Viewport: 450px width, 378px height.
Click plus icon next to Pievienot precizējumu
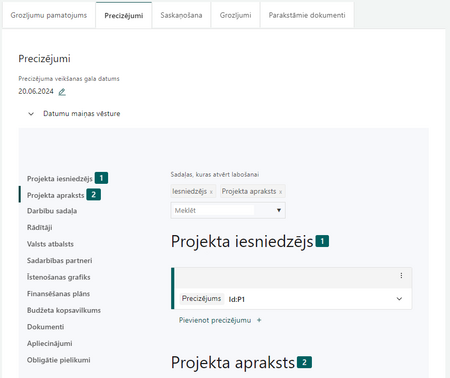259,320
